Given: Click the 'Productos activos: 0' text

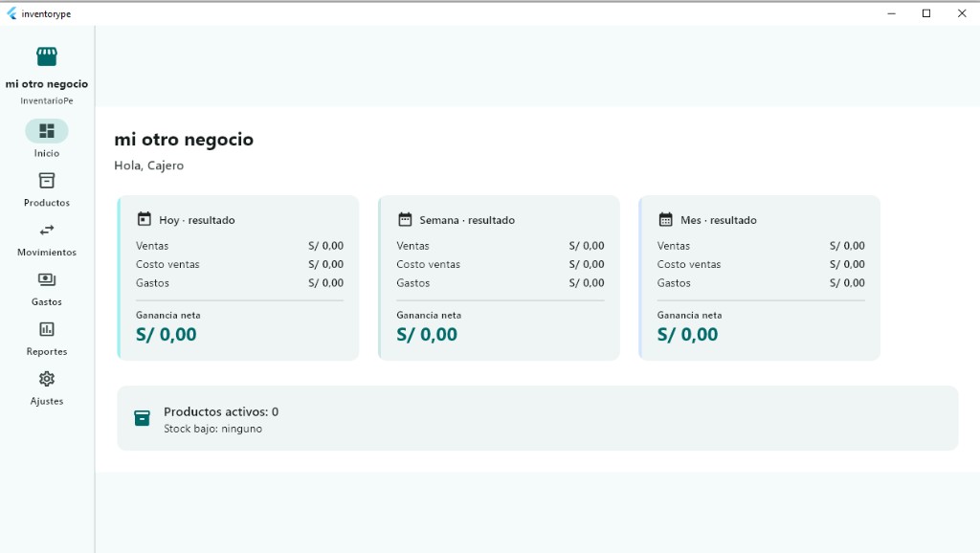Looking at the screenshot, I should point(221,411).
